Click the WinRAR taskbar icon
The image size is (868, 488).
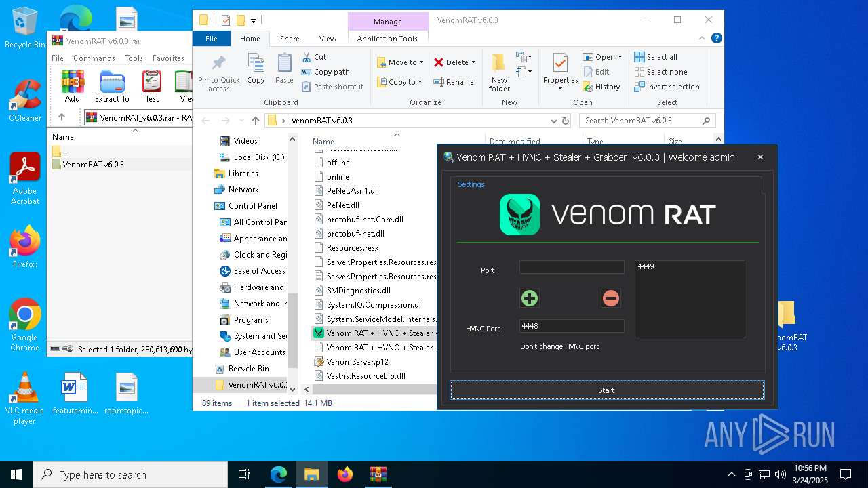point(378,474)
